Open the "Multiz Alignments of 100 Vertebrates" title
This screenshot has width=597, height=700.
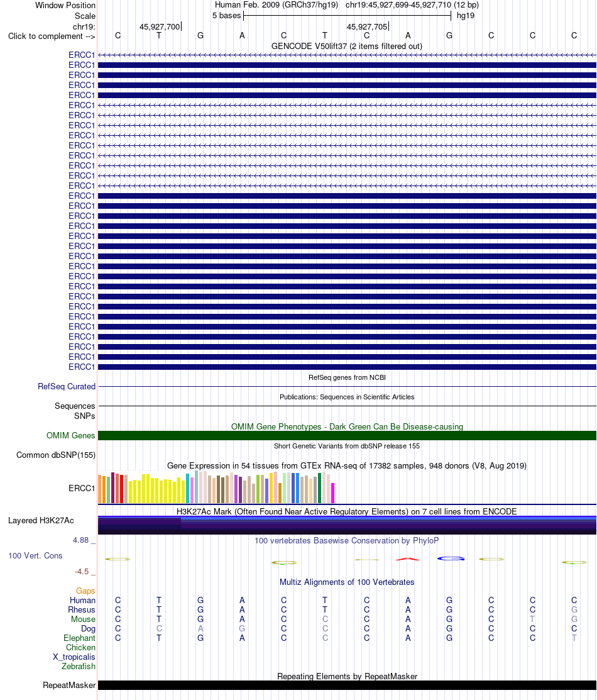(347, 582)
